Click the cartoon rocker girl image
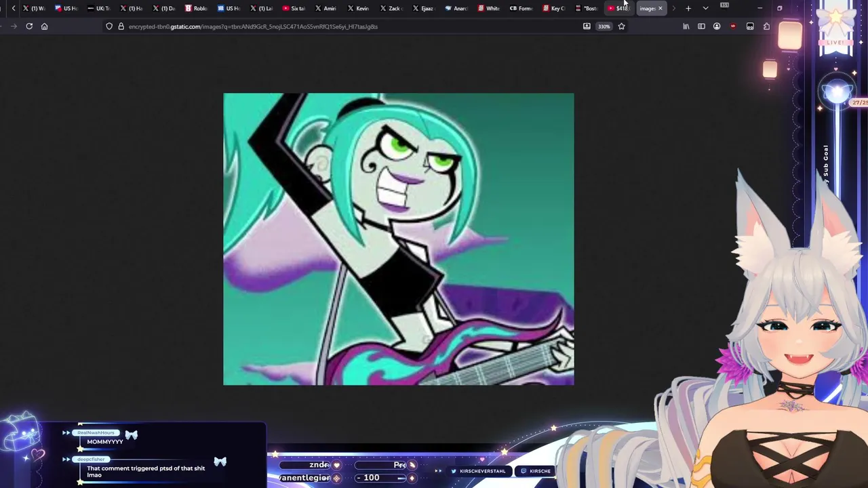This screenshot has width=868, height=488. 399,239
